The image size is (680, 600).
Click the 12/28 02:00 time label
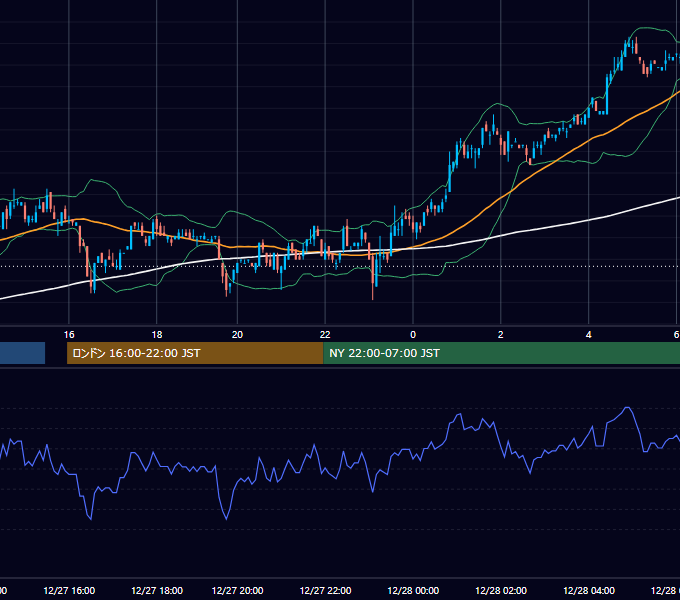[x=501, y=590]
